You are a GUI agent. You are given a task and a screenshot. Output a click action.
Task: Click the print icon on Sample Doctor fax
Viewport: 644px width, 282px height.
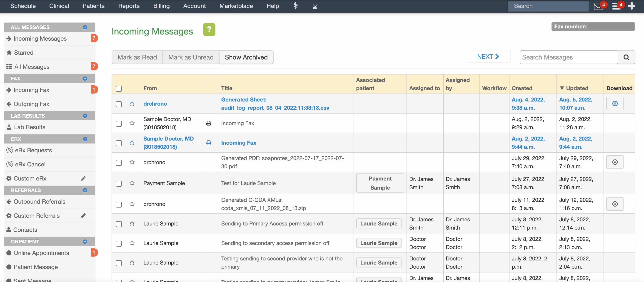(209, 123)
